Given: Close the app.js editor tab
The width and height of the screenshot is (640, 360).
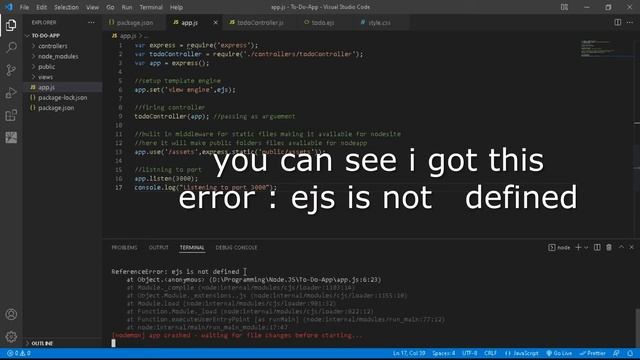Looking at the screenshot, I should 216,23.
